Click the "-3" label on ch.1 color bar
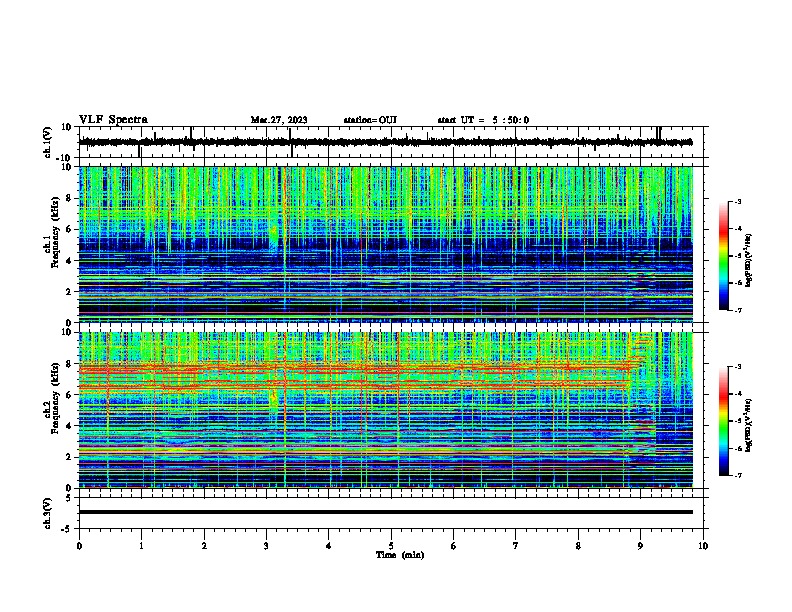The width and height of the screenshot is (792, 612). coord(737,201)
